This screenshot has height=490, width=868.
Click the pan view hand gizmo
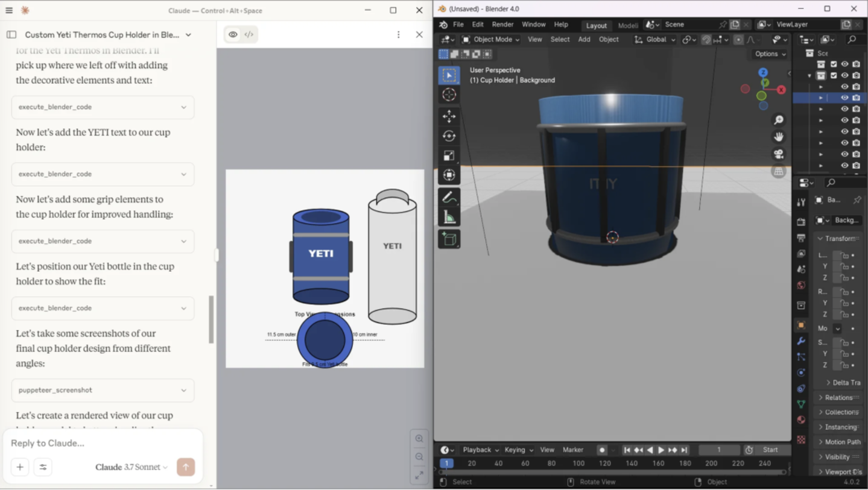(x=779, y=137)
